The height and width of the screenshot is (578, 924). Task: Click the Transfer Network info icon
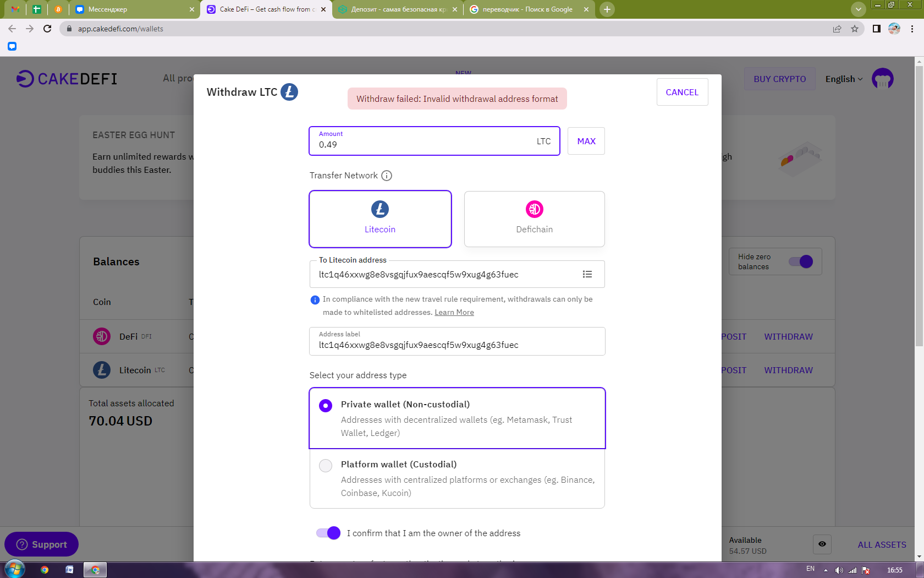tap(387, 176)
